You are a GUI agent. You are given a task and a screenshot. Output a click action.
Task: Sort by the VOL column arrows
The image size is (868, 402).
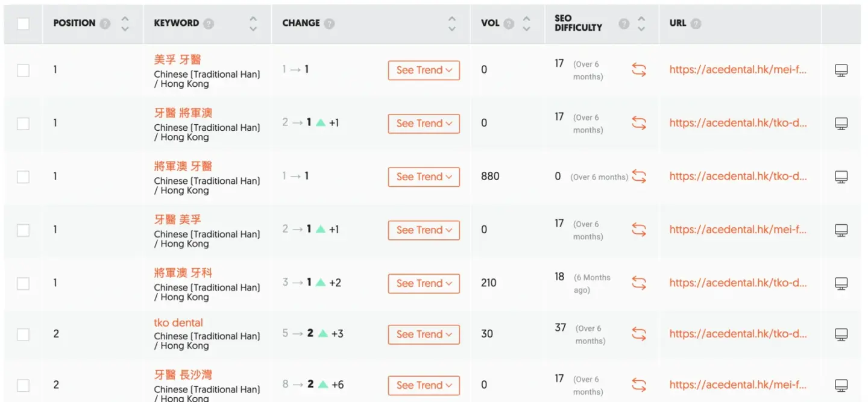[x=526, y=24]
